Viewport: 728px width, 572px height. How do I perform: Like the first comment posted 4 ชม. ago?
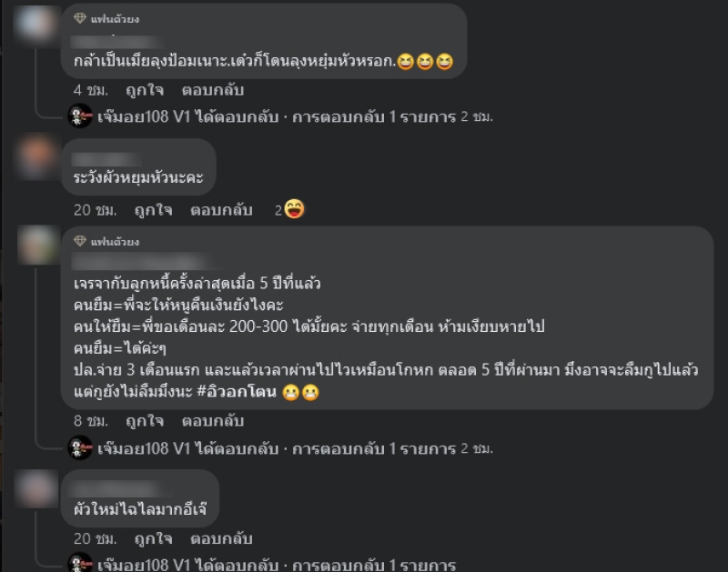[x=145, y=90]
